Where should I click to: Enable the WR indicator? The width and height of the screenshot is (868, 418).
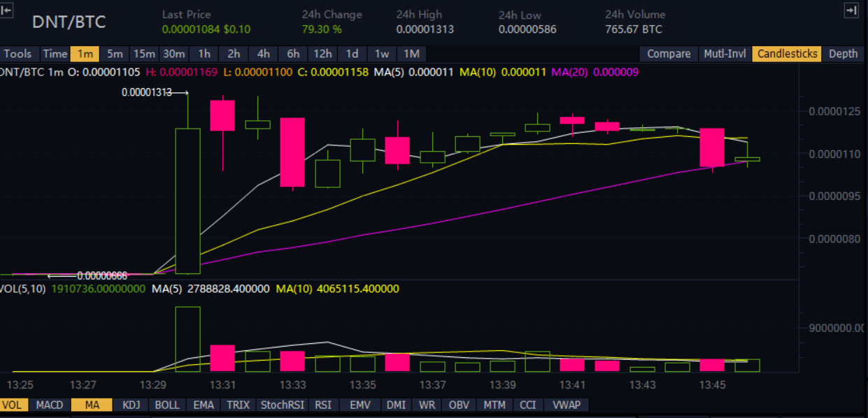point(427,405)
